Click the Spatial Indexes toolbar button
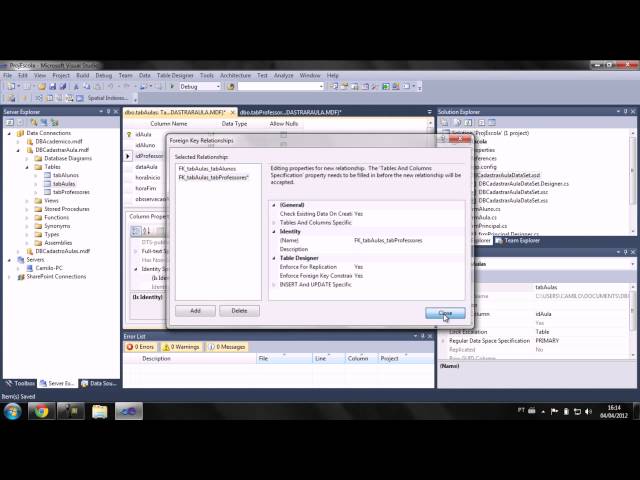 108,98
